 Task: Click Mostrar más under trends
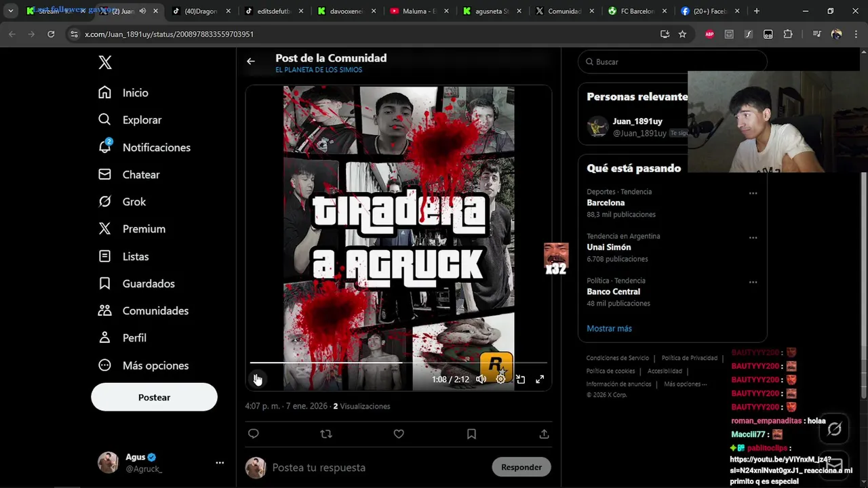[x=609, y=328]
